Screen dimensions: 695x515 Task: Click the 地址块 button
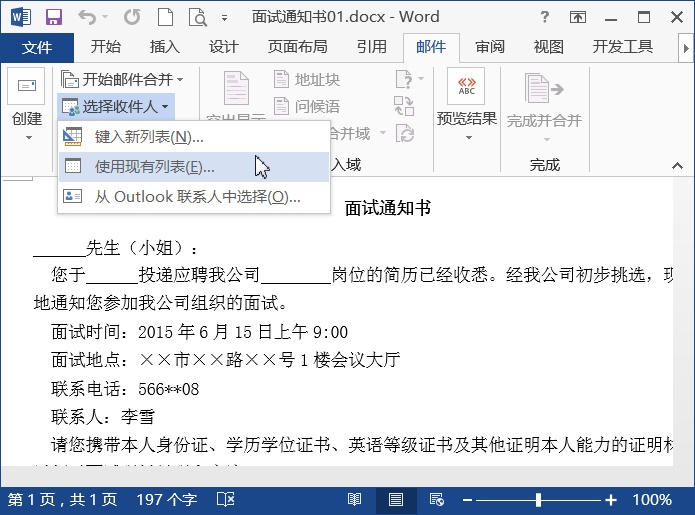click(307, 80)
